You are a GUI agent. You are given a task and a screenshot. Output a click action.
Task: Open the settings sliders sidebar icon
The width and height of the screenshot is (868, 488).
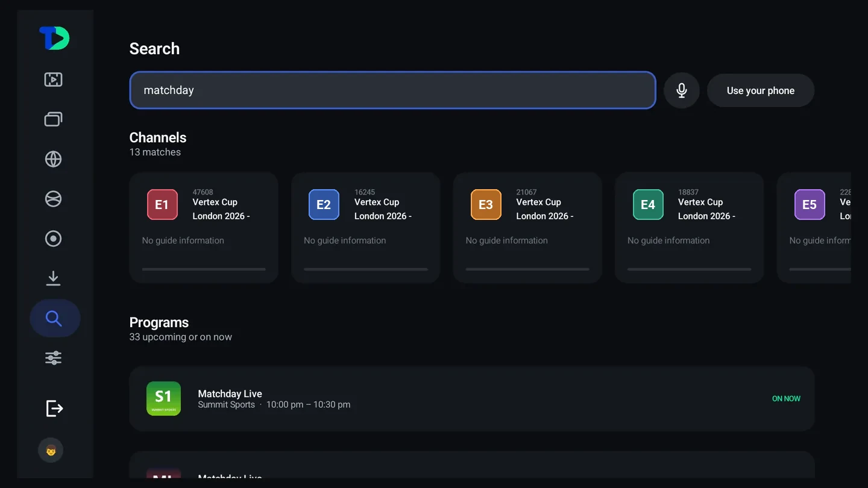tap(54, 358)
